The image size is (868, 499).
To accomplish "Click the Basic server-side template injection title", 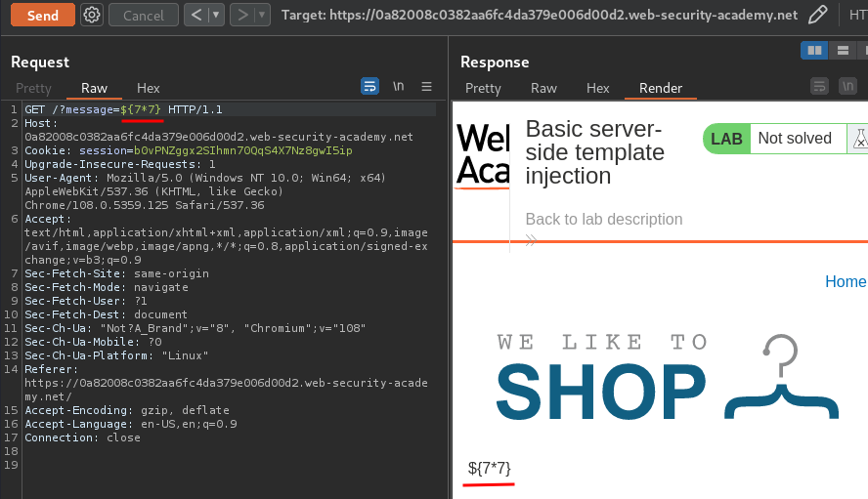I will tap(595, 152).
